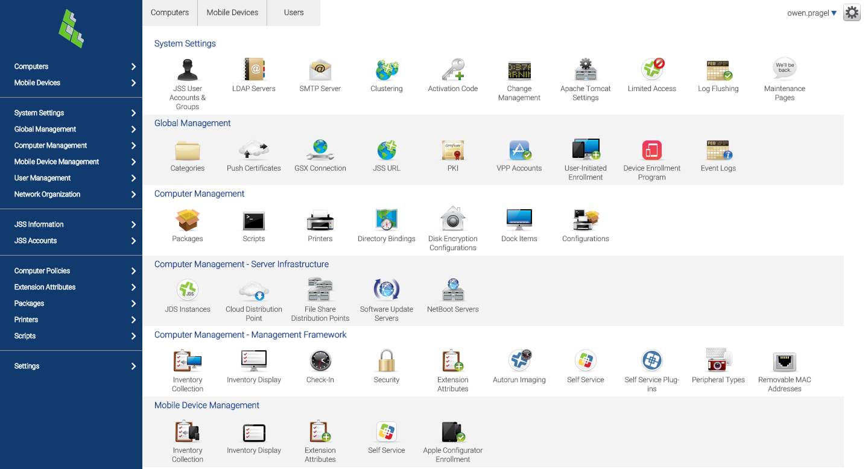Viewport: 868px width, 469px height.
Task: Open Printers in the sidebar
Action: click(x=71, y=320)
